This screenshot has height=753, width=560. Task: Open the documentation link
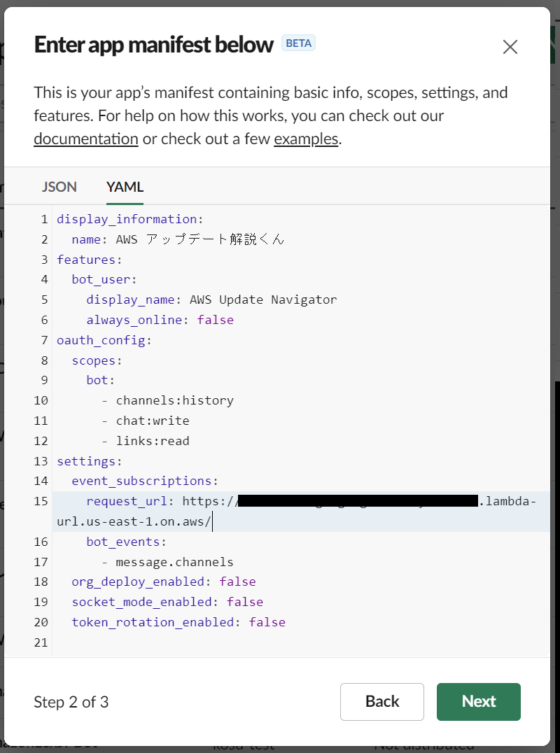(x=85, y=139)
